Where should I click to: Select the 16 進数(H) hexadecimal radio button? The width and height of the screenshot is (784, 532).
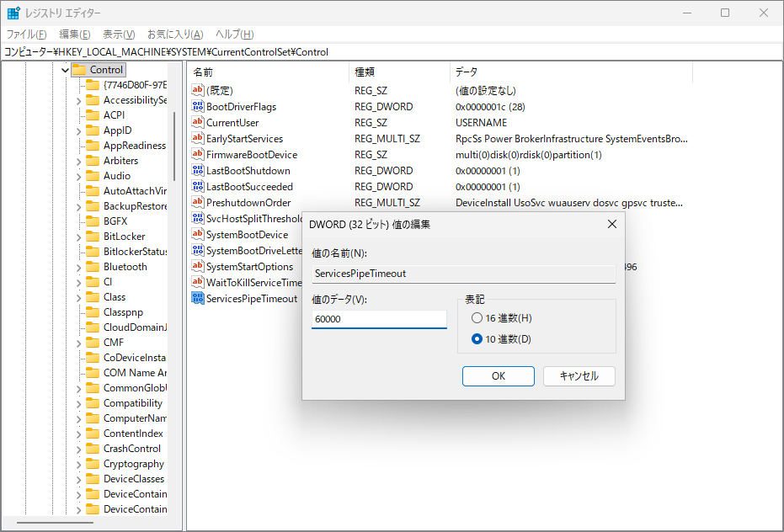[477, 318]
